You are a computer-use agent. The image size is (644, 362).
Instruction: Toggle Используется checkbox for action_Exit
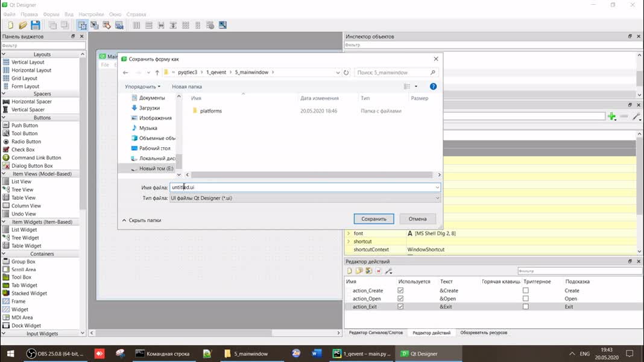[400, 306]
